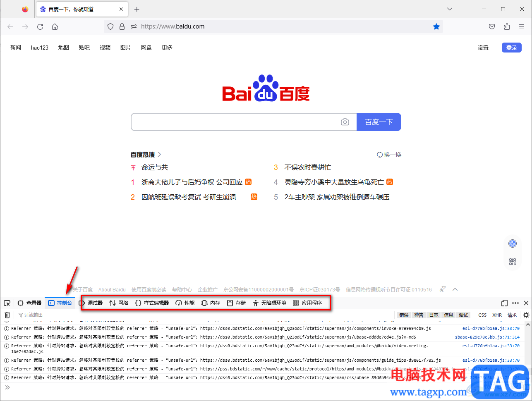Expand 百度热搜 heading arrow
532x401 pixels.
point(160,155)
